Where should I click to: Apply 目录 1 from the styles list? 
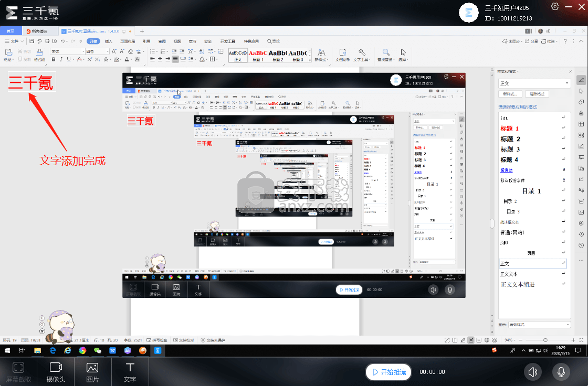click(532, 191)
